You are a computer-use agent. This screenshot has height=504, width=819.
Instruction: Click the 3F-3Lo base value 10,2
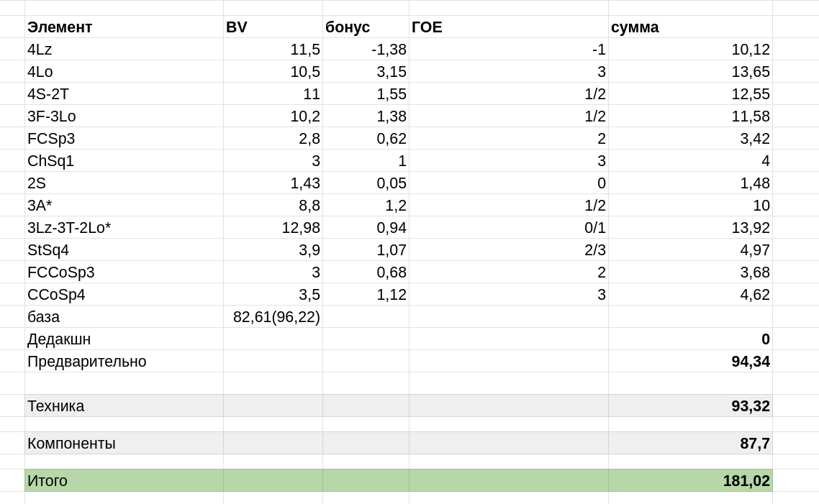click(x=273, y=116)
